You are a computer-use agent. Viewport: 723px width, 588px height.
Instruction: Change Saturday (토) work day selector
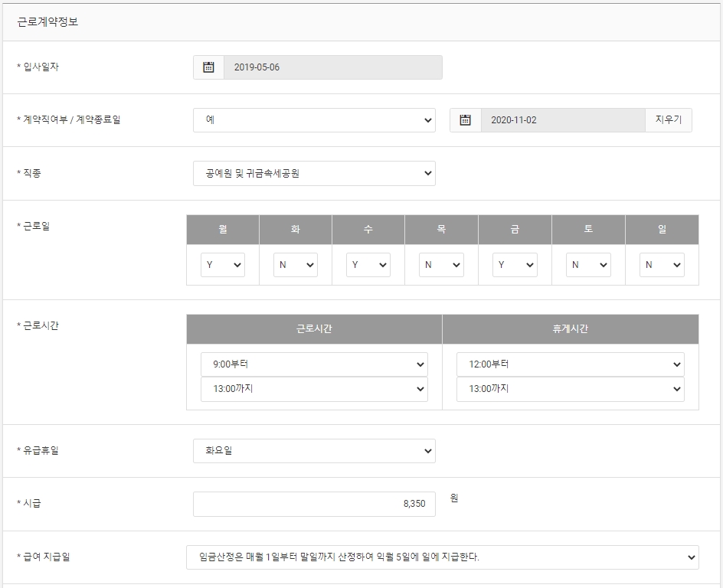click(588, 265)
